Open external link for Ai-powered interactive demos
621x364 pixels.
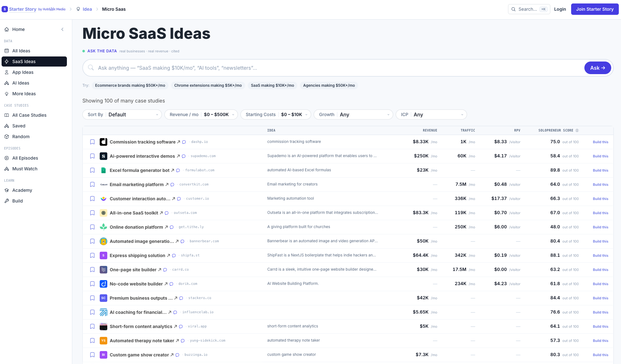tap(178, 156)
